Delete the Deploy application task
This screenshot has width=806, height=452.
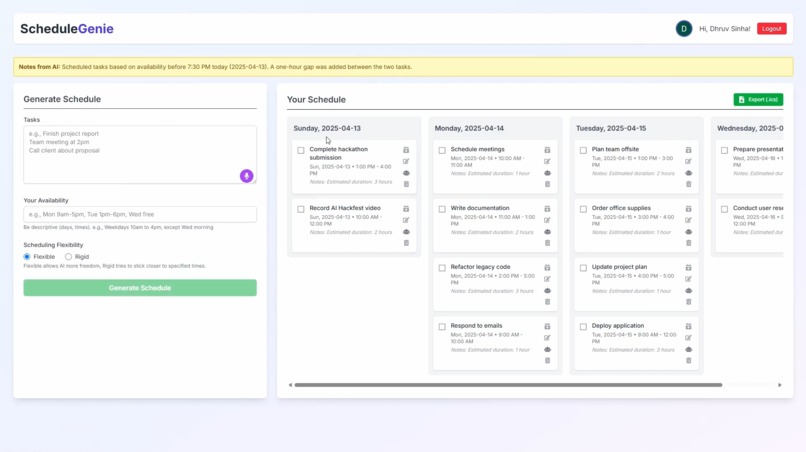689,360
